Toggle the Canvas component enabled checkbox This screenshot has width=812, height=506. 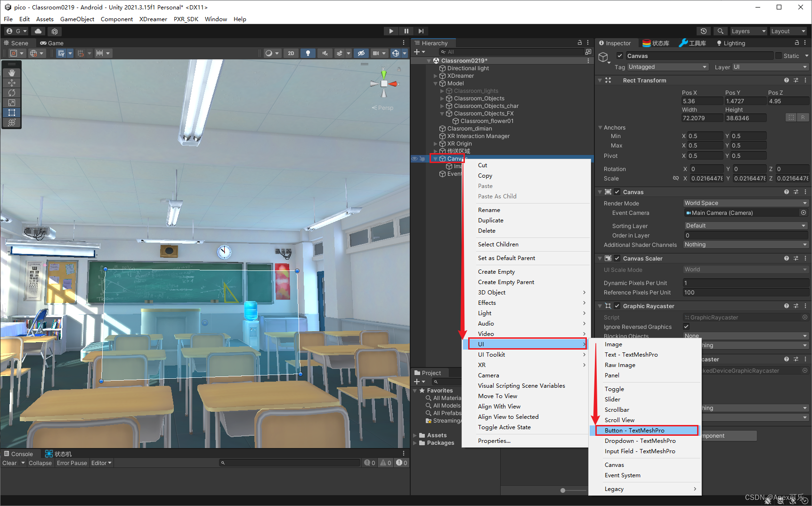pos(617,192)
